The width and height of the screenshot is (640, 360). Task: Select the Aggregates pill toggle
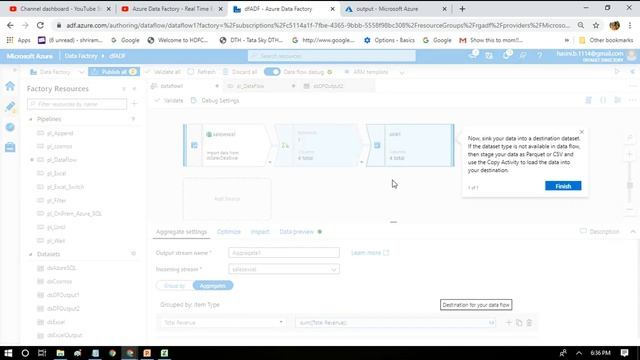(x=213, y=285)
